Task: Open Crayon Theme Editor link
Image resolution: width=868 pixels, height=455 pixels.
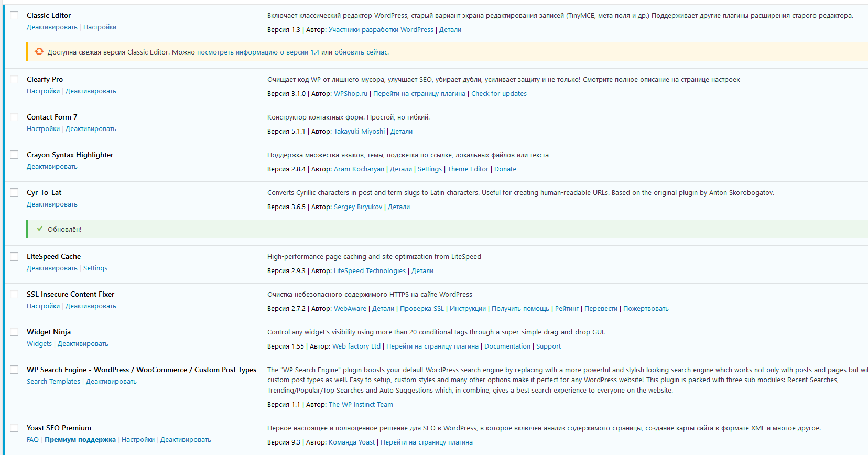Action: click(x=468, y=169)
